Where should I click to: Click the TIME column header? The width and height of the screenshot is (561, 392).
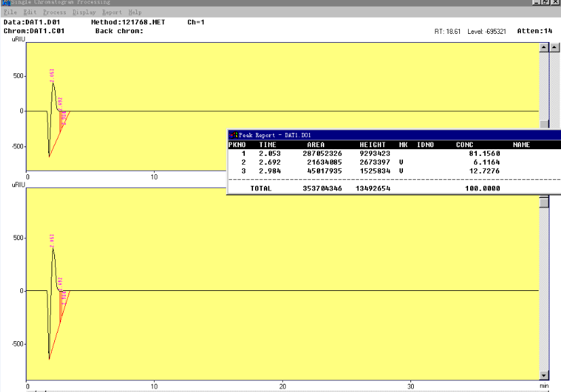(268, 145)
